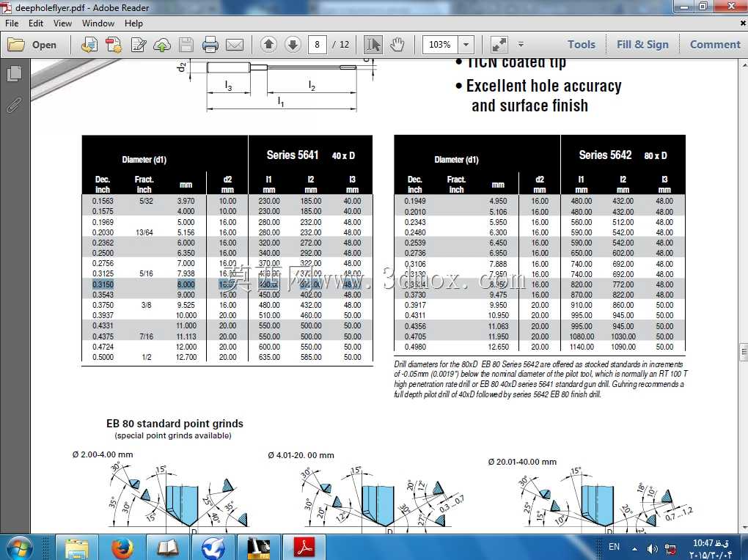Click the fit/read mode expand icon
This screenshot has height=560, width=748.
point(499,45)
